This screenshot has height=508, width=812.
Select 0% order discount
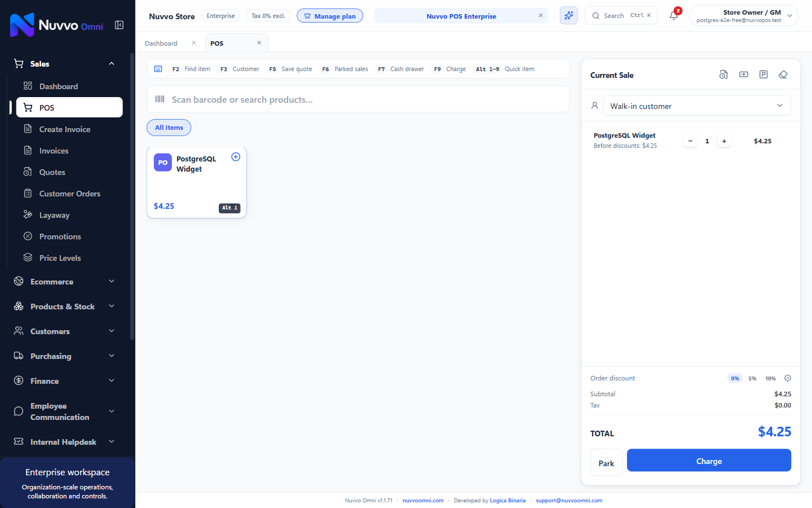click(x=735, y=379)
